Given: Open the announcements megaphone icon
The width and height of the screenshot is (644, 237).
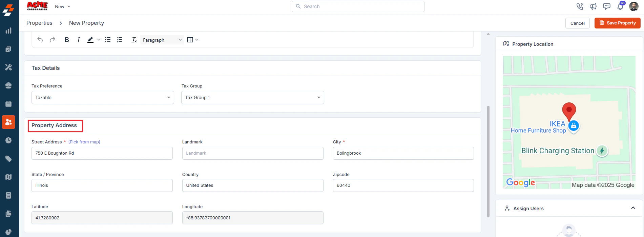Looking at the screenshot, I should 593,6.
